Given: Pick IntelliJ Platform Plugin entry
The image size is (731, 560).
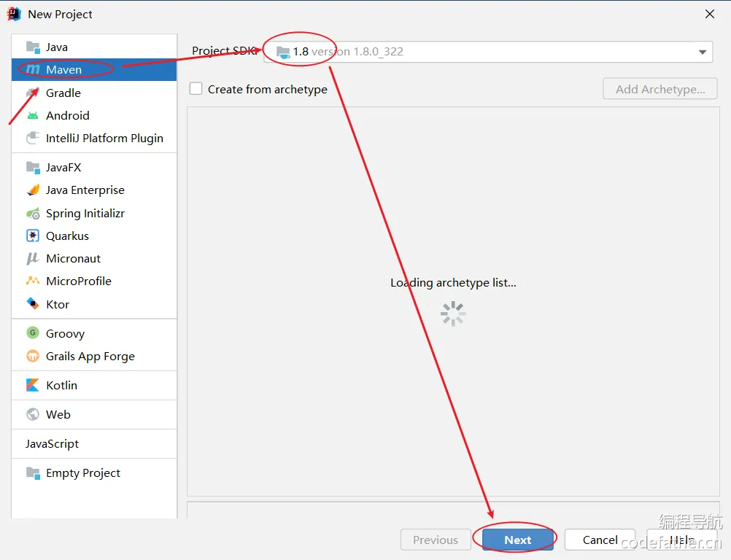Looking at the screenshot, I should (x=94, y=139).
